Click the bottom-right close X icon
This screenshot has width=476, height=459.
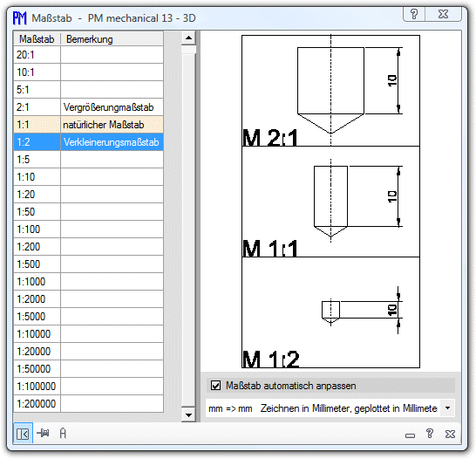tap(450, 434)
